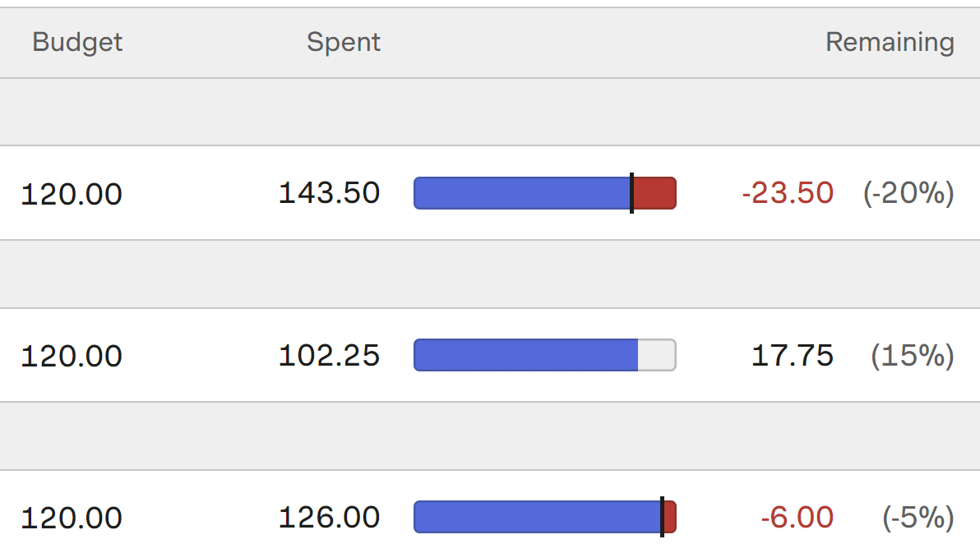The width and height of the screenshot is (980, 553).
Task: Select the 120.00 budget in the 143.50 row
Action: click(72, 194)
